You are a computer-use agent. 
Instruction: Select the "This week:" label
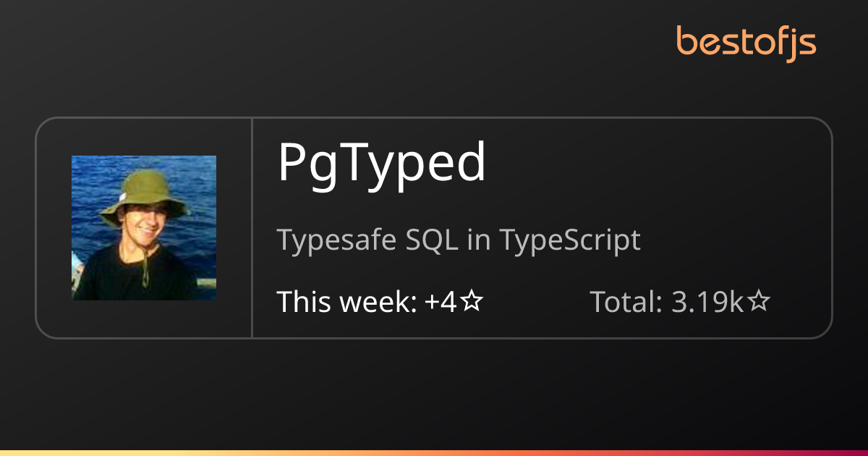(x=346, y=302)
